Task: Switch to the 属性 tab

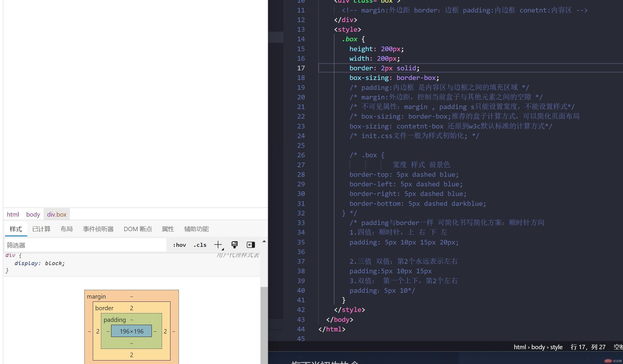Action: point(168,229)
